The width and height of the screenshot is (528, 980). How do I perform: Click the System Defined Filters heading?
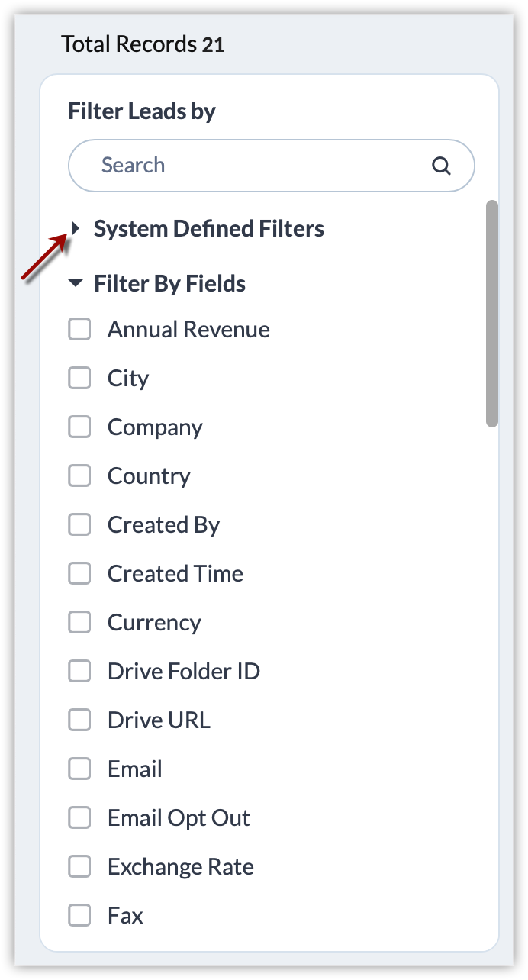pos(208,229)
